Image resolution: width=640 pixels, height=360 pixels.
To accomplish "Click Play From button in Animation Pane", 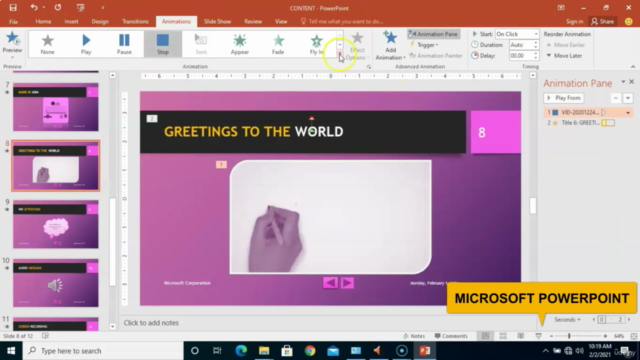I will coord(564,98).
